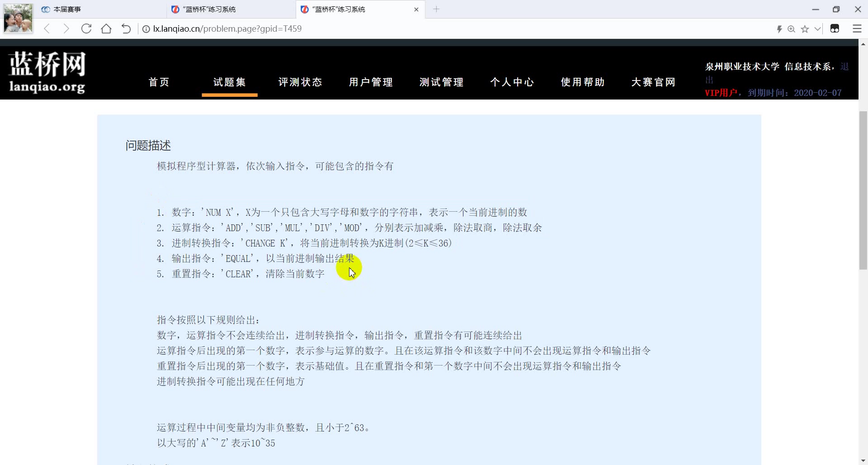The image size is (868, 465).
Task: Click the 退出 logout link
Action: (x=844, y=66)
